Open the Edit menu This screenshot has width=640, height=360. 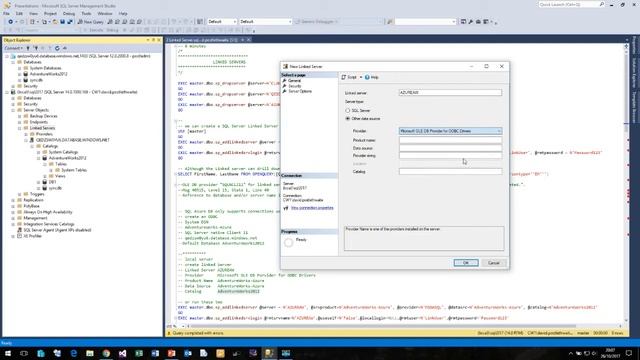point(19,13)
